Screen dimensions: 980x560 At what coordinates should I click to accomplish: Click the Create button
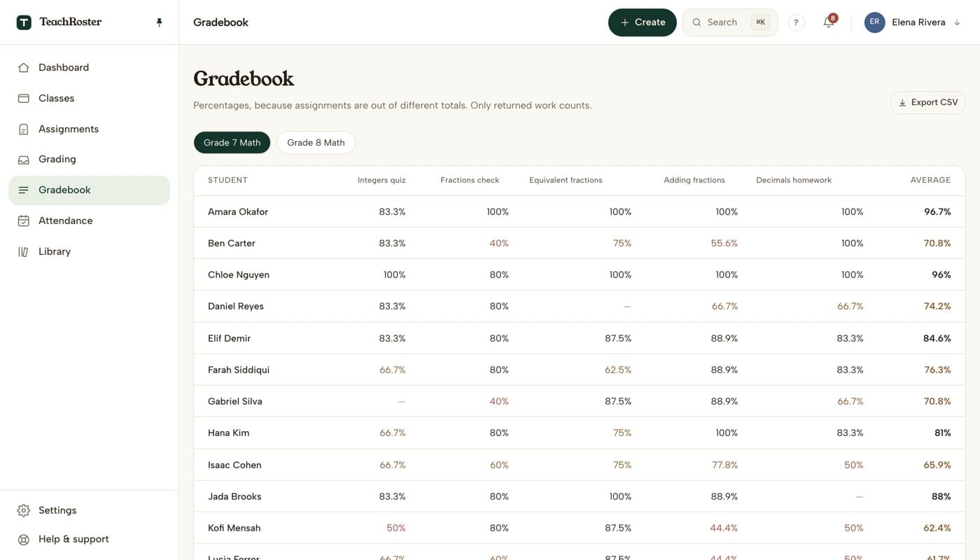click(642, 22)
